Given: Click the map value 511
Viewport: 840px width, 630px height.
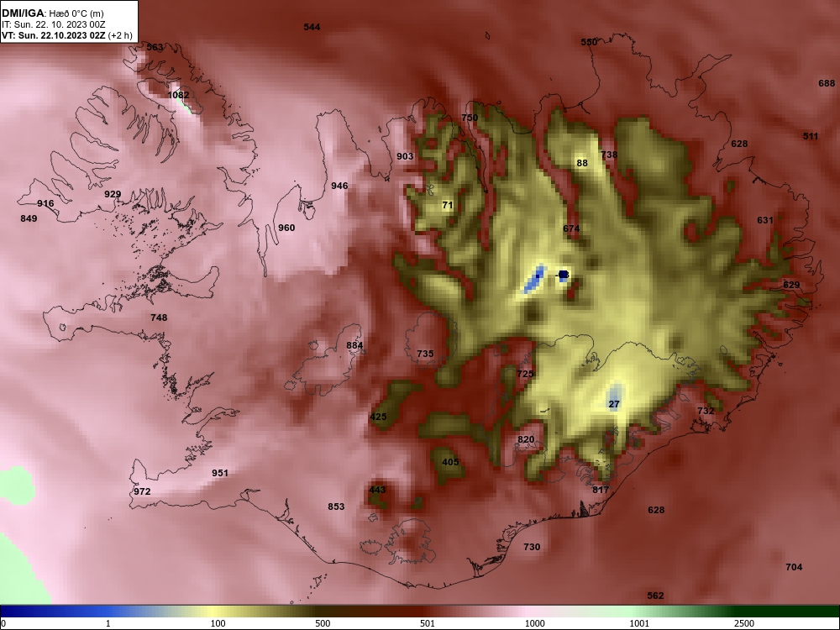Looking at the screenshot, I should 811,136.
